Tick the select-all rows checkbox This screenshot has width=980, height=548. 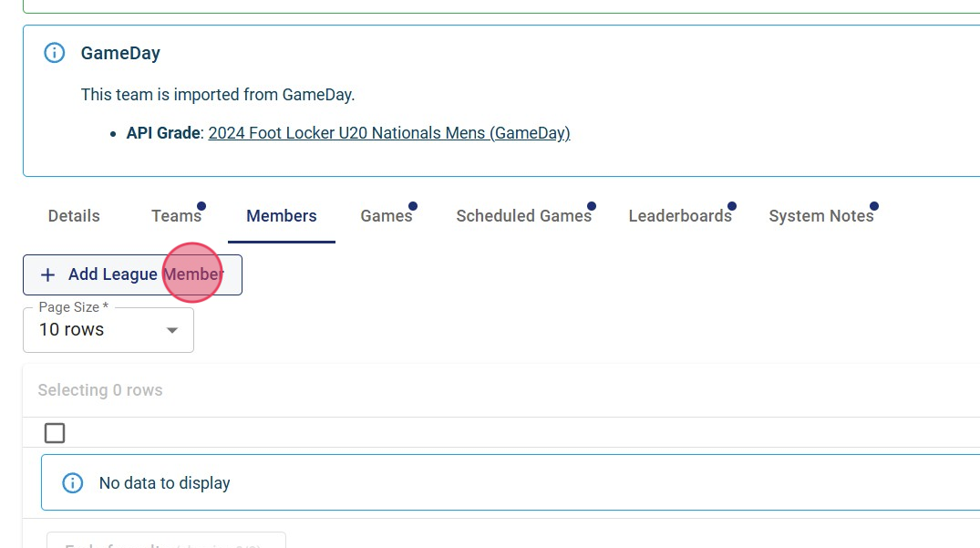pyautogui.click(x=55, y=433)
